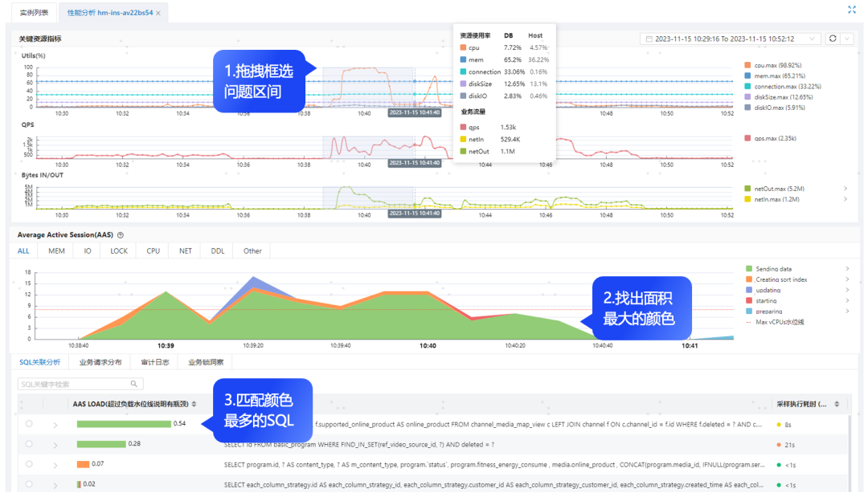Open chevron beside updating legend
This screenshot has height=497, width=868.
tap(848, 290)
